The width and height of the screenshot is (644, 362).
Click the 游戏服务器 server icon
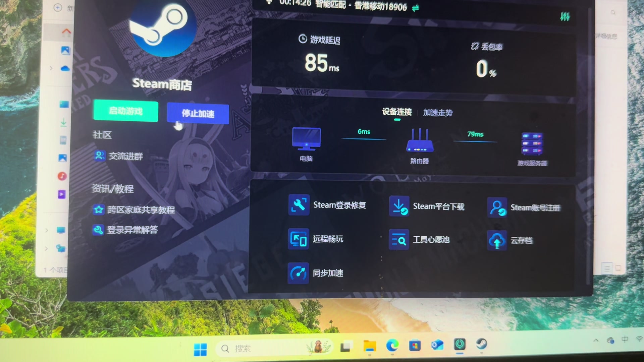point(532,143)
